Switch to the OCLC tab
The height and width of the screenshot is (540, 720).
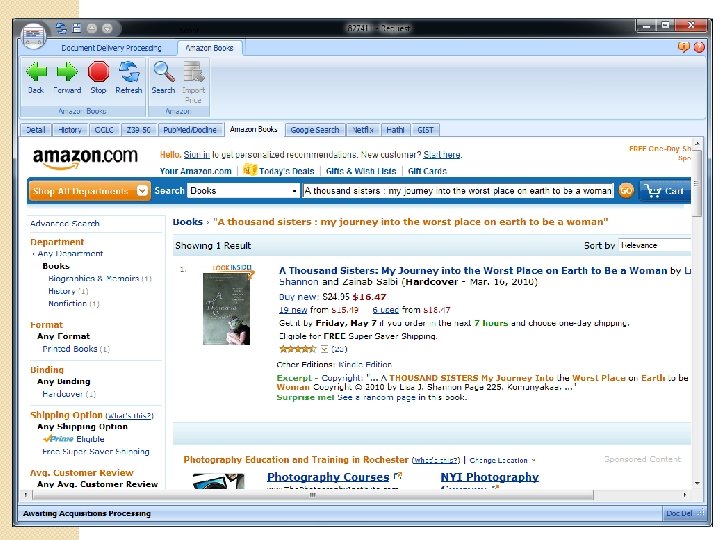pyautogui.click(x=104, y=130)
